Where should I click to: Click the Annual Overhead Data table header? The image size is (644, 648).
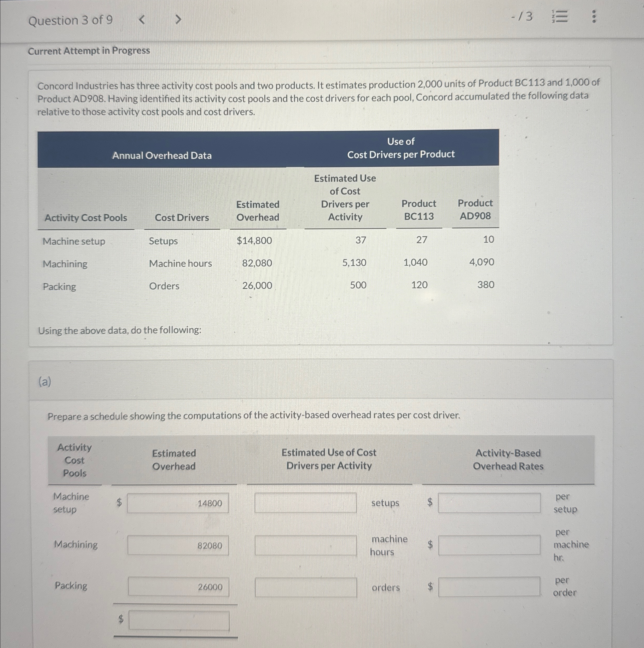point(162,155)
